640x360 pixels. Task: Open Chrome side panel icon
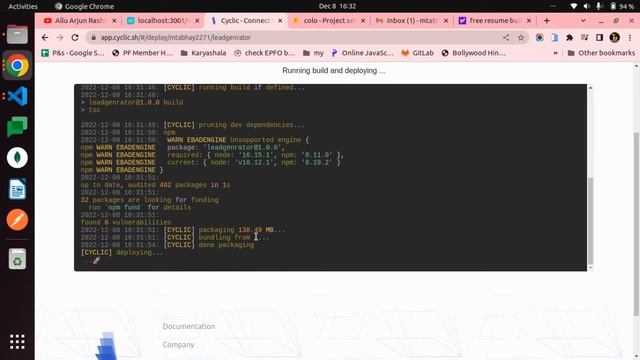pos(599,38)
